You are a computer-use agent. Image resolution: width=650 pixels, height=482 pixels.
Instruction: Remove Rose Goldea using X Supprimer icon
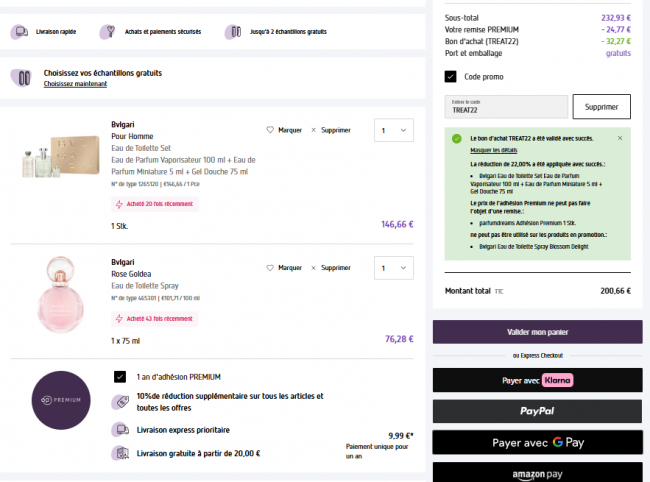[x=313, y=268]
